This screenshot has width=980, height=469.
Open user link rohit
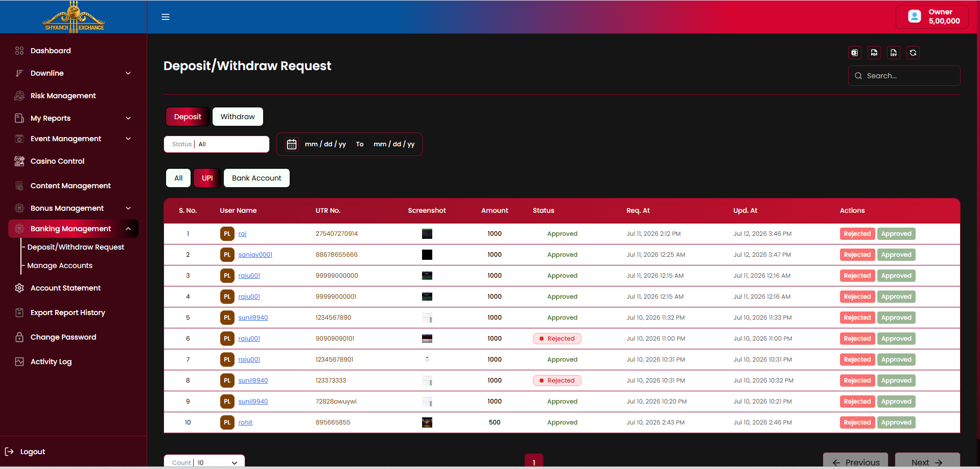click(245, 422)
